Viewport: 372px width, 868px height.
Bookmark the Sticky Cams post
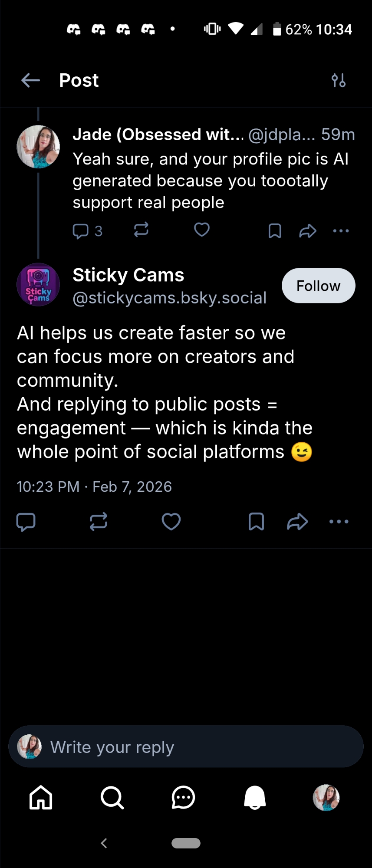(x=256, y=522)
